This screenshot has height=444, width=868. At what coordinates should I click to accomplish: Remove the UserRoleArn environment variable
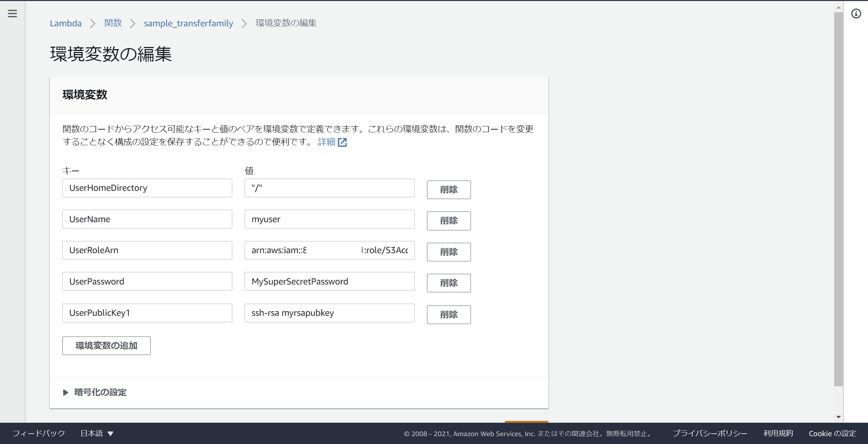click(x=448, y=252)
